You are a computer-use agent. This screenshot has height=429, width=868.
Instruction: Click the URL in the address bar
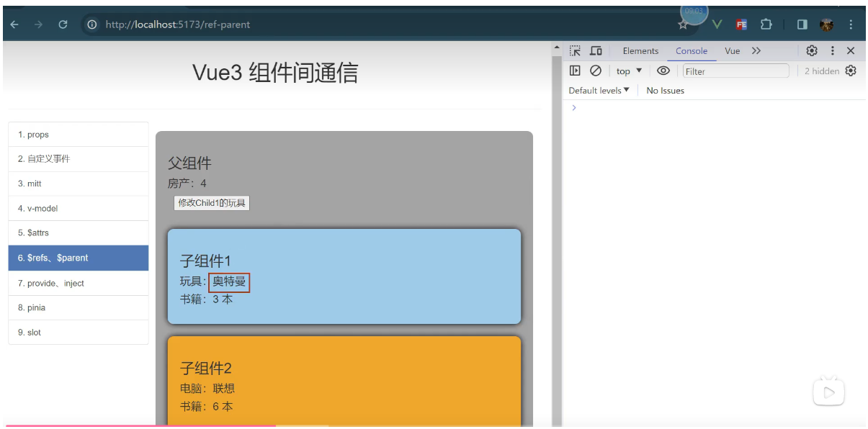[x=178, y=24]
